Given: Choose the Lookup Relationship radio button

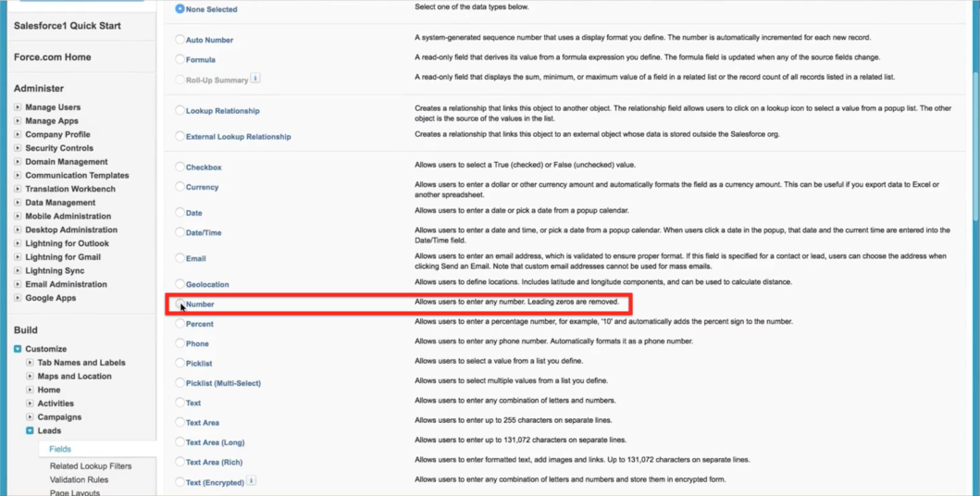Looking at the screenshot, I should click(180, 110).
